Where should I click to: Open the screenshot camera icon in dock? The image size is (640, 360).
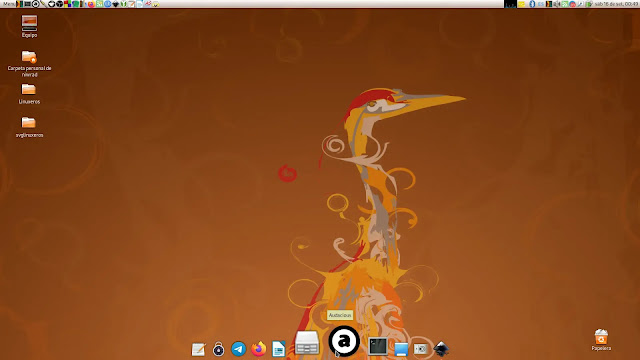[420, 349]
